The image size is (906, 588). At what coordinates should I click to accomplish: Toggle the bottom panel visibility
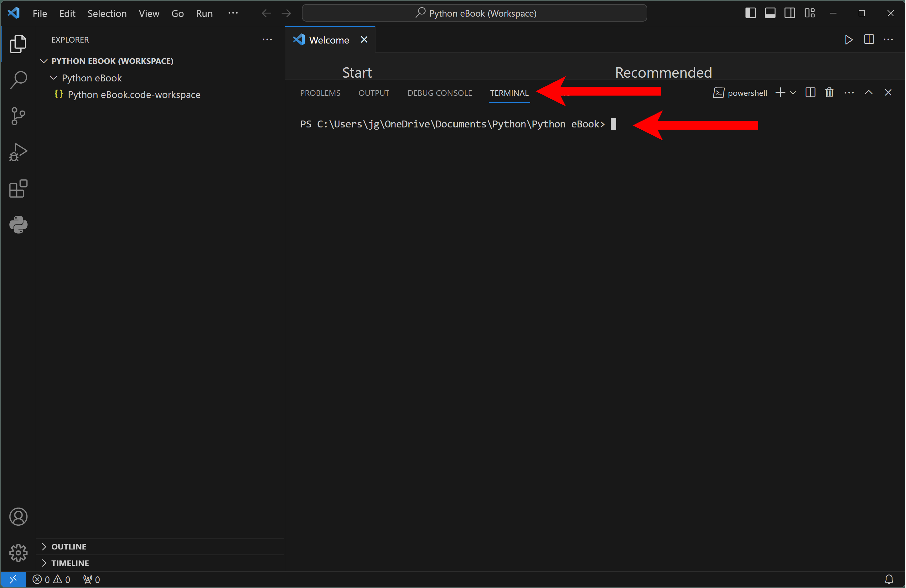(770, 13)
